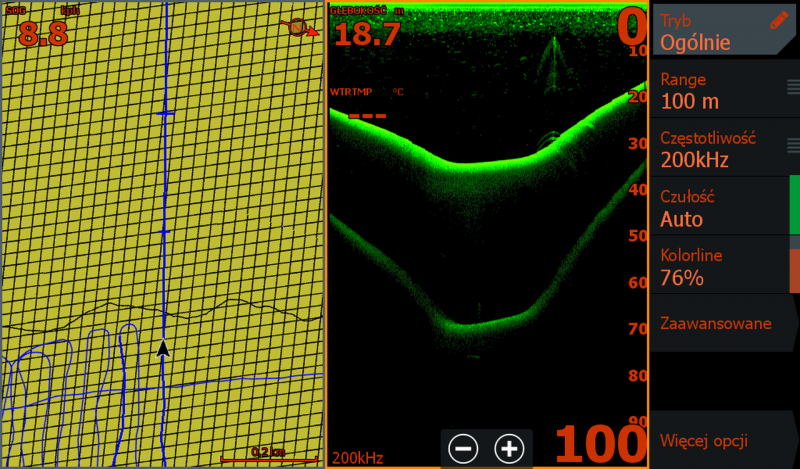The width and height of the screenshot is (800, 469).
Task: Zoom out sonar with the minus button
Action: [x=463, y=449]
